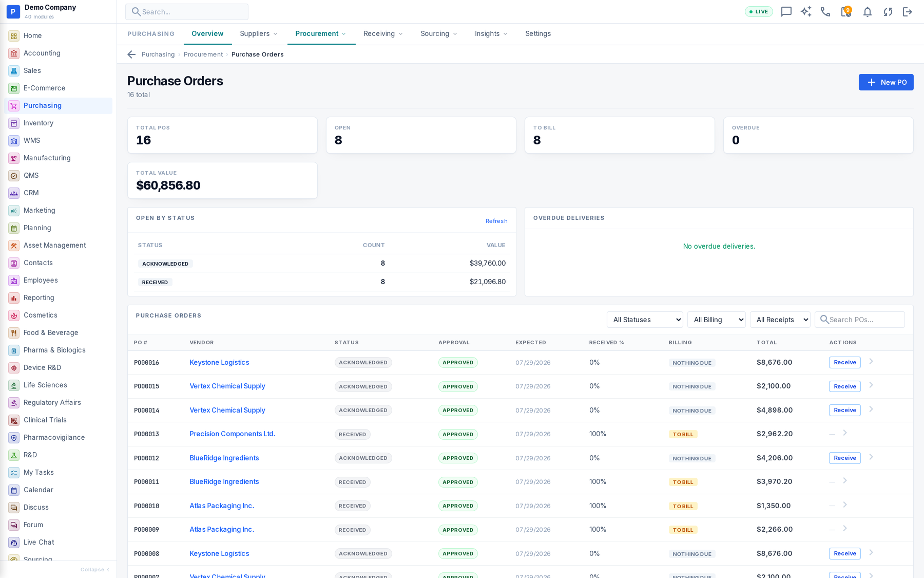Image resolution: width=924 pixels, height=578 pixels.
Task: Click Receive button for PO00012
Action: [x=845, y=458]
